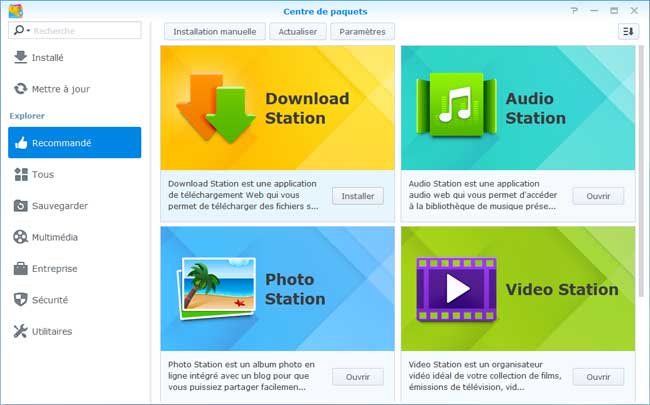Click the Tous grid icon
The height and width of the screenshot is (405, 650).
tap(21, 175)
